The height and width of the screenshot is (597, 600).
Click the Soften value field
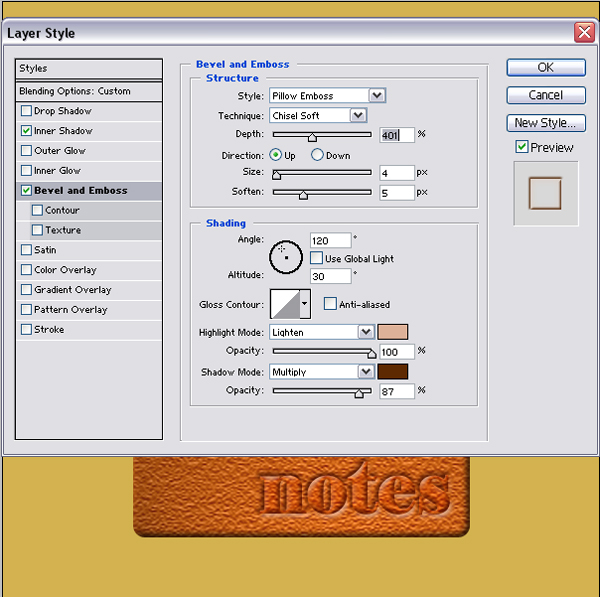tap(397, 193)
